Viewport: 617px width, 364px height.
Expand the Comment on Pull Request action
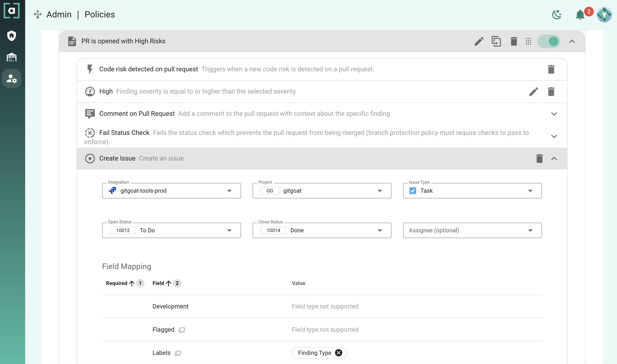tap(554, 114)
